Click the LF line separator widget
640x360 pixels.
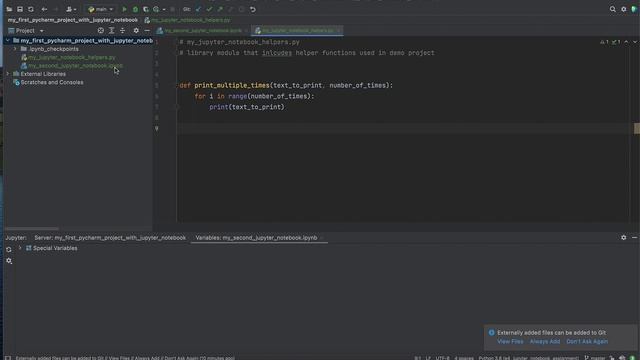click(x=428, y=358)
